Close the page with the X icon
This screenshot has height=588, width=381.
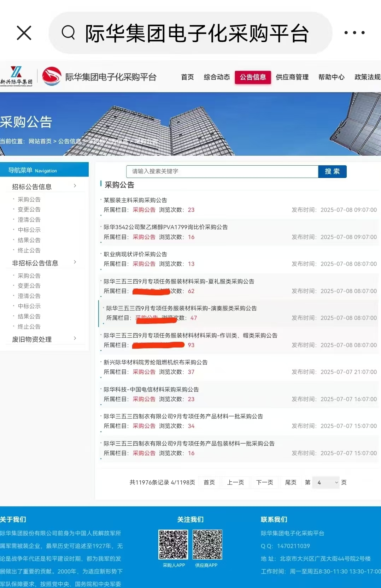[x=24, y=33]
